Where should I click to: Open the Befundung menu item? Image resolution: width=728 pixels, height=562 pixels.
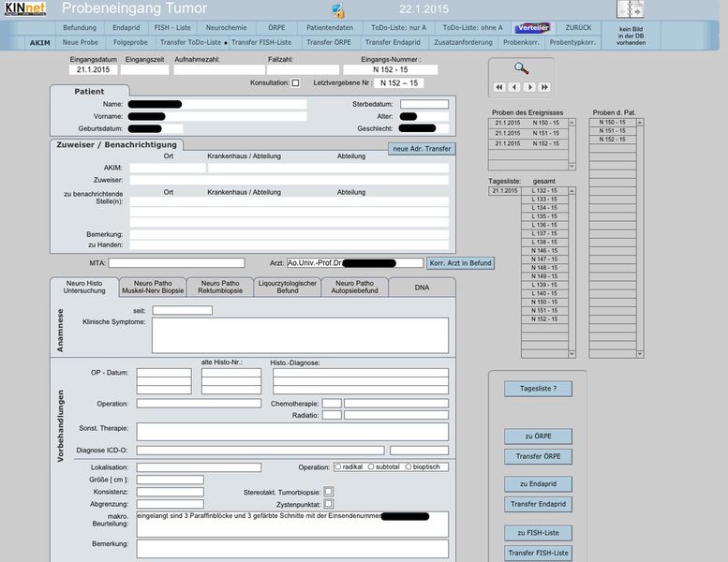(x=80, y=28)
